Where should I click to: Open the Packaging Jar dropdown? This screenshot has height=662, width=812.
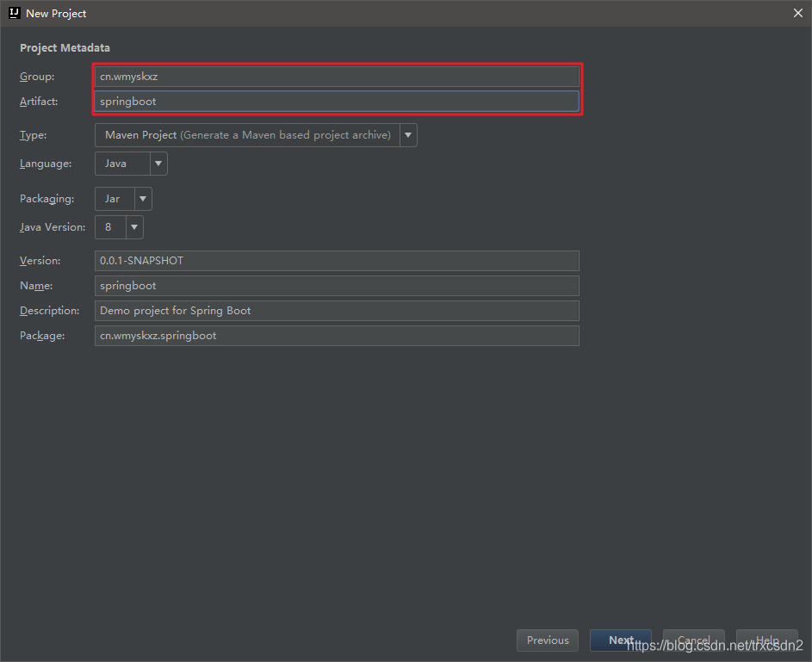point(123,199)
